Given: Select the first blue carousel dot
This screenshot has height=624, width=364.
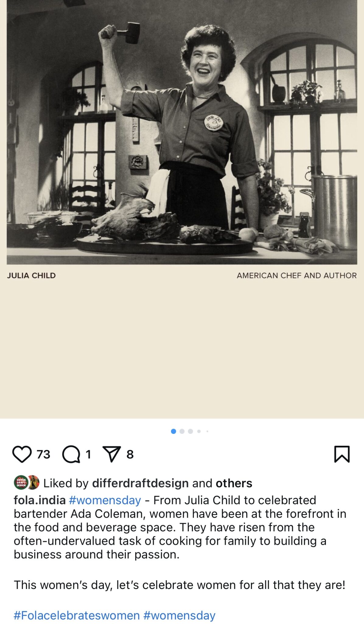Looking at the screenshot, I should [173, 431].
